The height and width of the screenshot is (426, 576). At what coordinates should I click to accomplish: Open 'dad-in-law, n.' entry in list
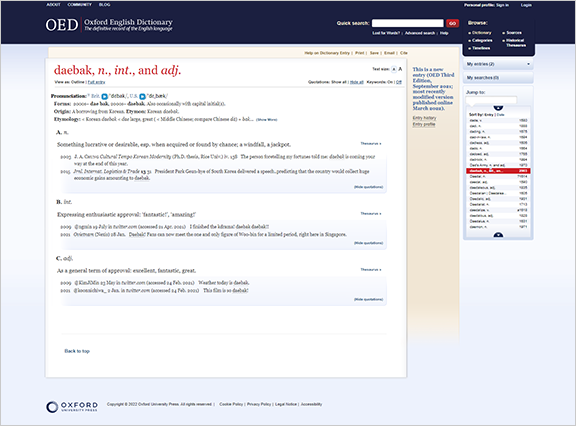click(498, 137)
